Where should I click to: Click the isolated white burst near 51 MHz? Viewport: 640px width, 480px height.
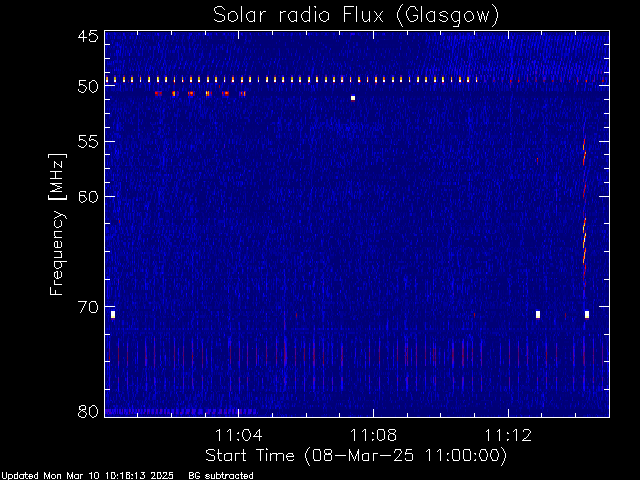pos(353,98)
